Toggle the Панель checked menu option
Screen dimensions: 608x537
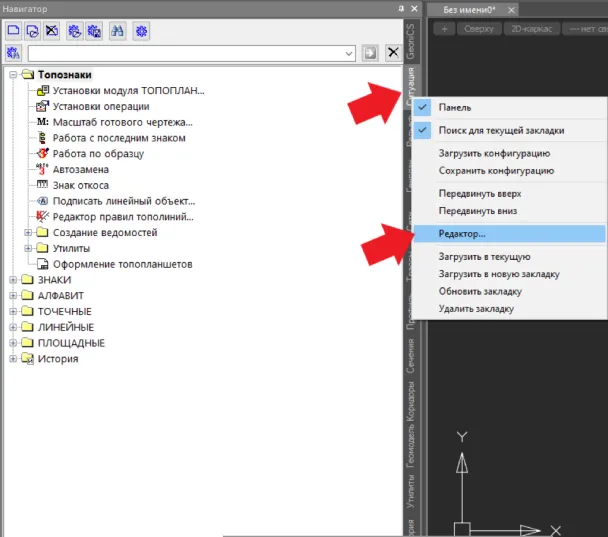point(455,107)
